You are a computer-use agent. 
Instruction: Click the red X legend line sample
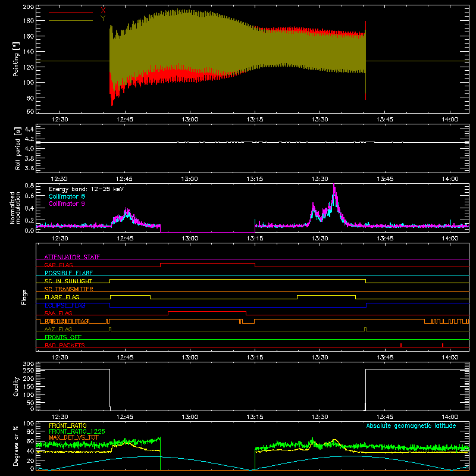(71, 12)
